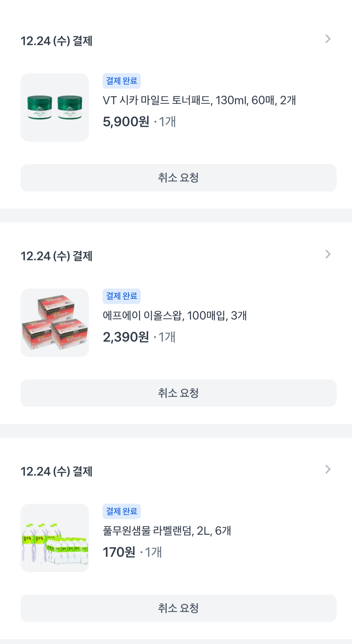This screenshot has width=352, height=644.
Task: Expand the 에프에이 이올스왑 order details chevron
Action: coord(328,254)
